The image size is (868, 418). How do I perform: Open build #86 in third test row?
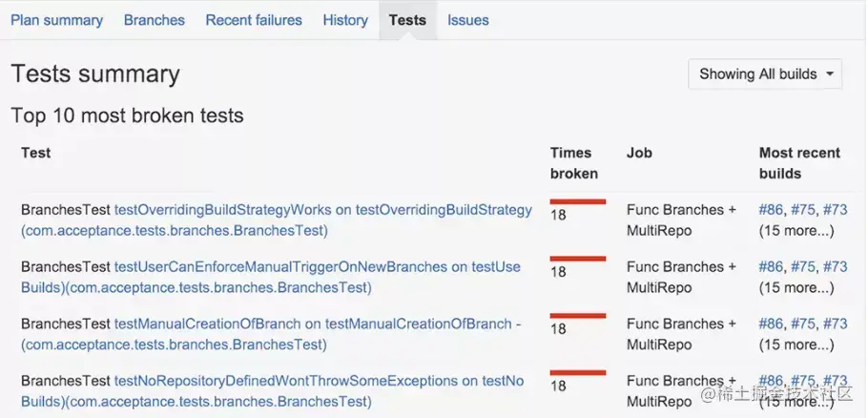pos(770,324)
